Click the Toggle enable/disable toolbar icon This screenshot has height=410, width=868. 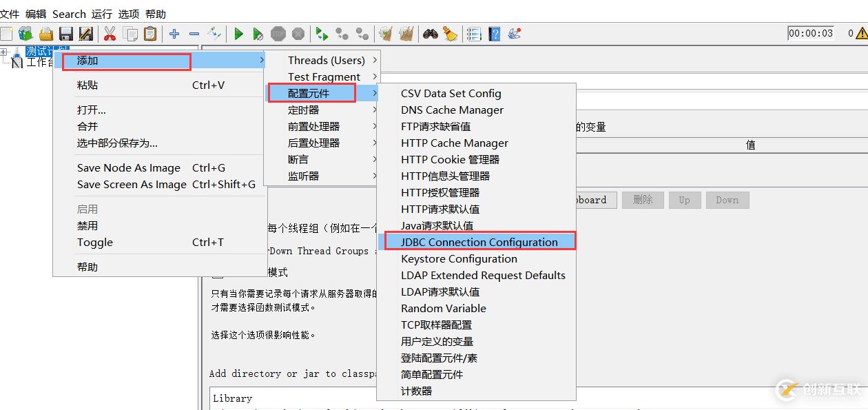(214, 33)
